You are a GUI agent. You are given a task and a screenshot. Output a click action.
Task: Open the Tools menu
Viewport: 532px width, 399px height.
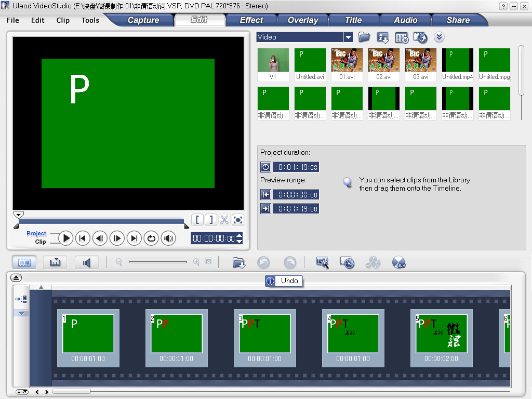tap(90, 20)
